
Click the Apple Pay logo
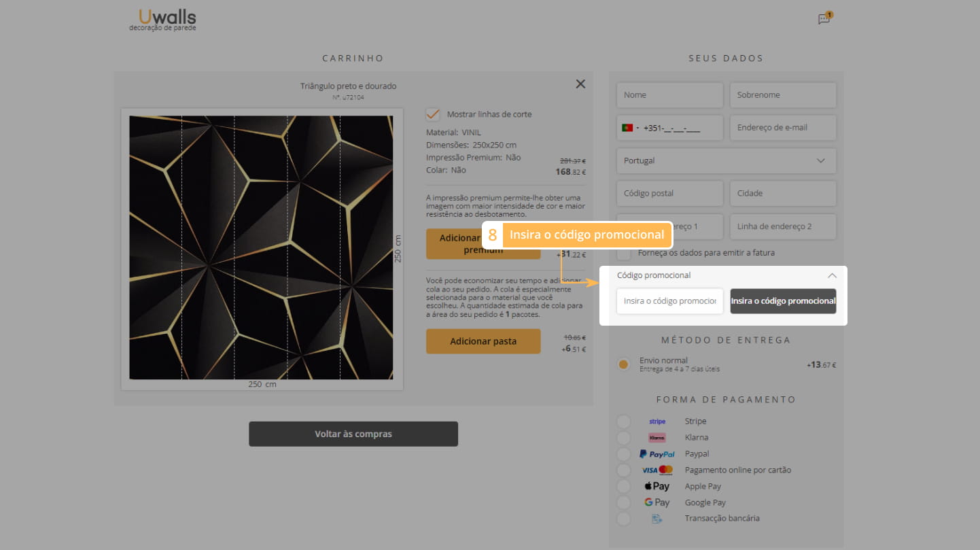coord(657,487)
